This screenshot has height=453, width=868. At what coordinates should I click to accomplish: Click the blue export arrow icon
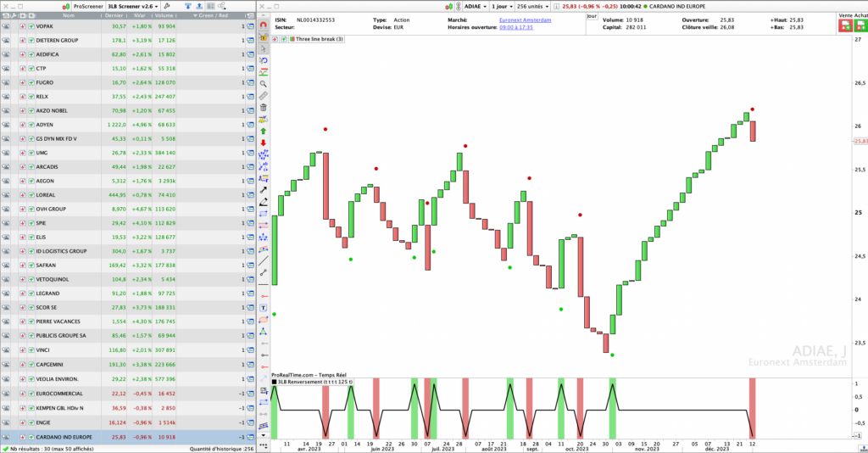click(x=199, y=6)
